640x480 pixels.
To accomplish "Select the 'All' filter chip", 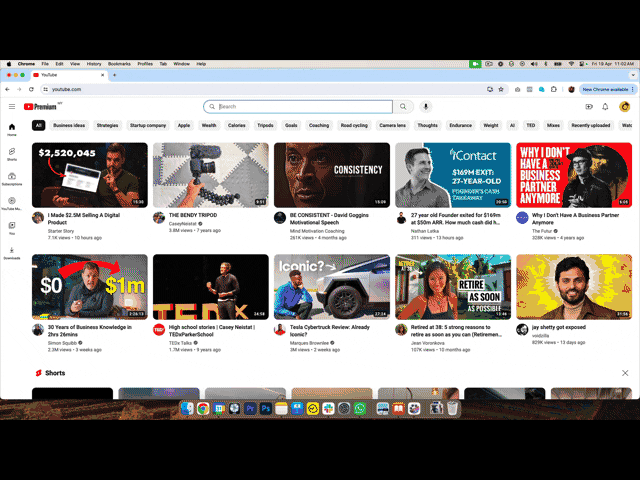I will pos(39,126).
